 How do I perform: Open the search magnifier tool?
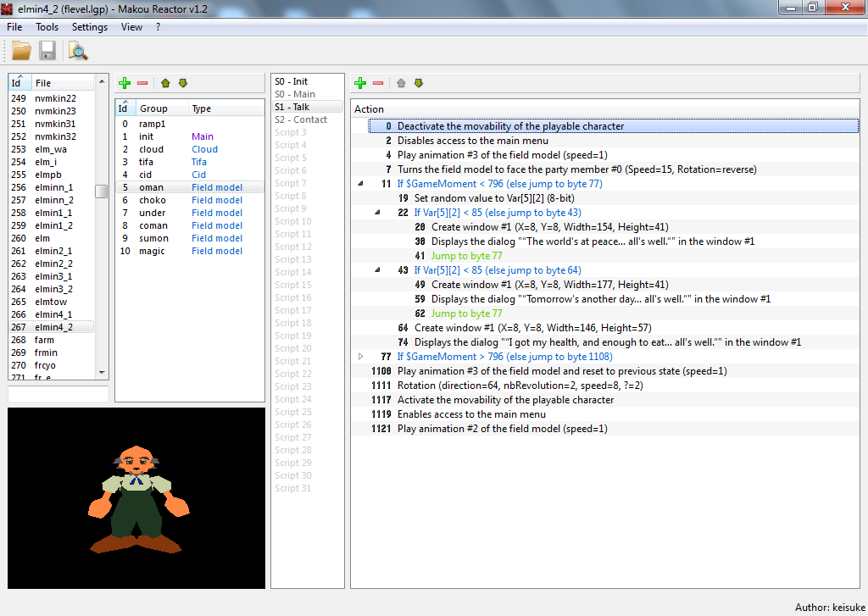click(x=78, y=52)
